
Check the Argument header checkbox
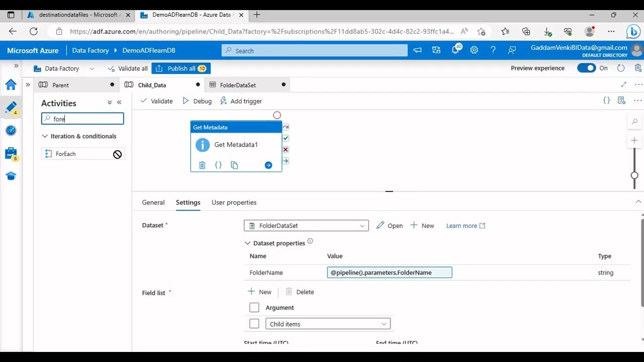(x=254, y=307)
